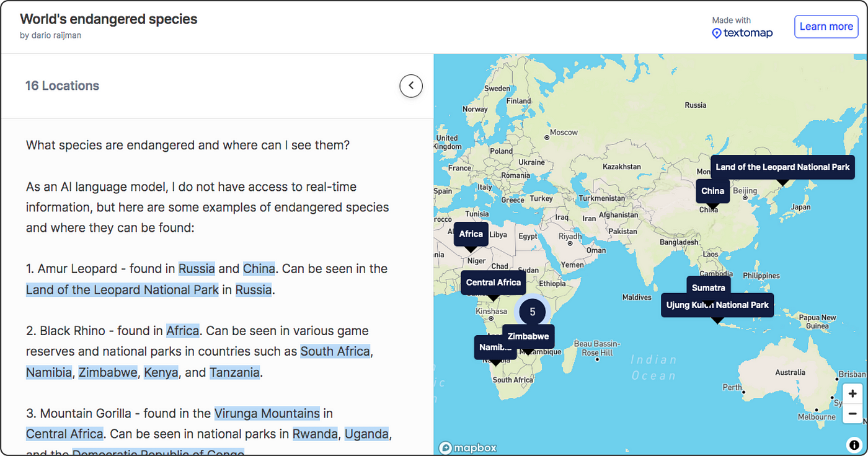Click the Mapbox logo on the map
Image resolution: width=868 pixels, height=456 pixels.
[x=468, y=447]
